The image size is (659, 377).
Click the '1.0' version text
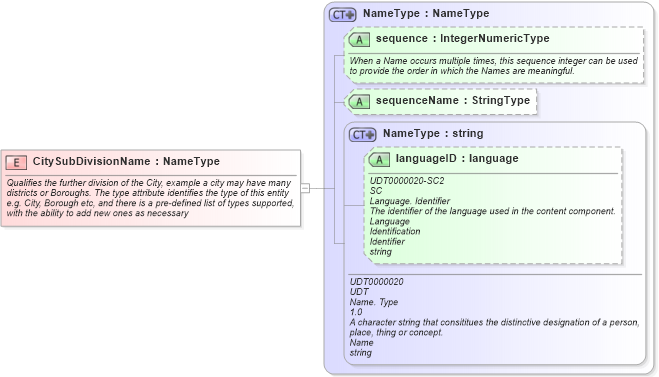coord(356,312)
